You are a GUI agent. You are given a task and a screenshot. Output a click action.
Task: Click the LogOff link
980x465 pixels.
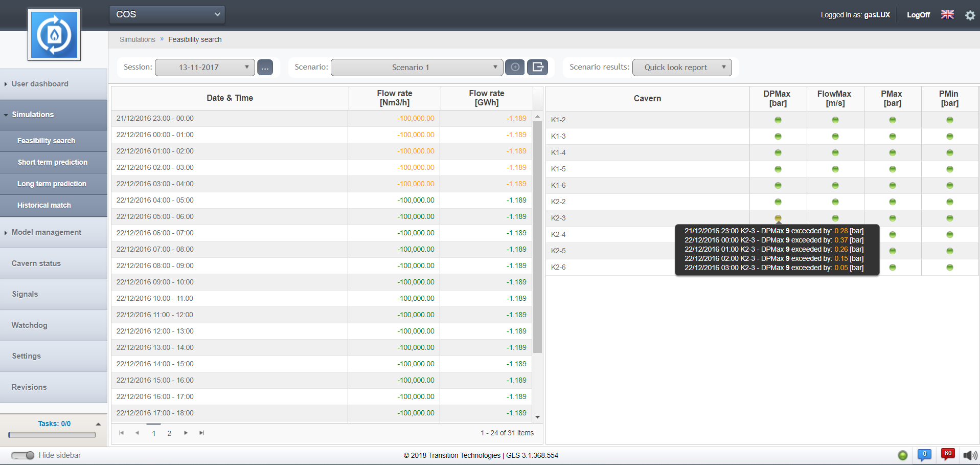point(918,15)
